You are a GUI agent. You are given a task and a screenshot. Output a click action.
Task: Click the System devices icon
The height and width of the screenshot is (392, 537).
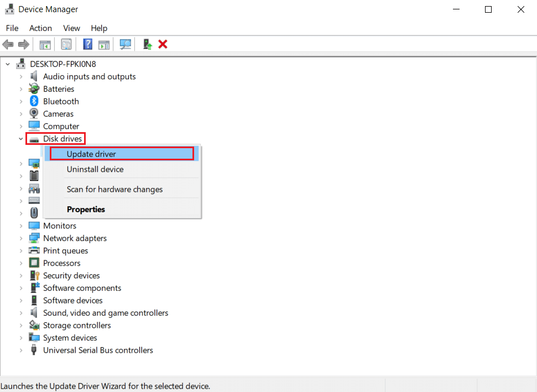coord(34,337)
